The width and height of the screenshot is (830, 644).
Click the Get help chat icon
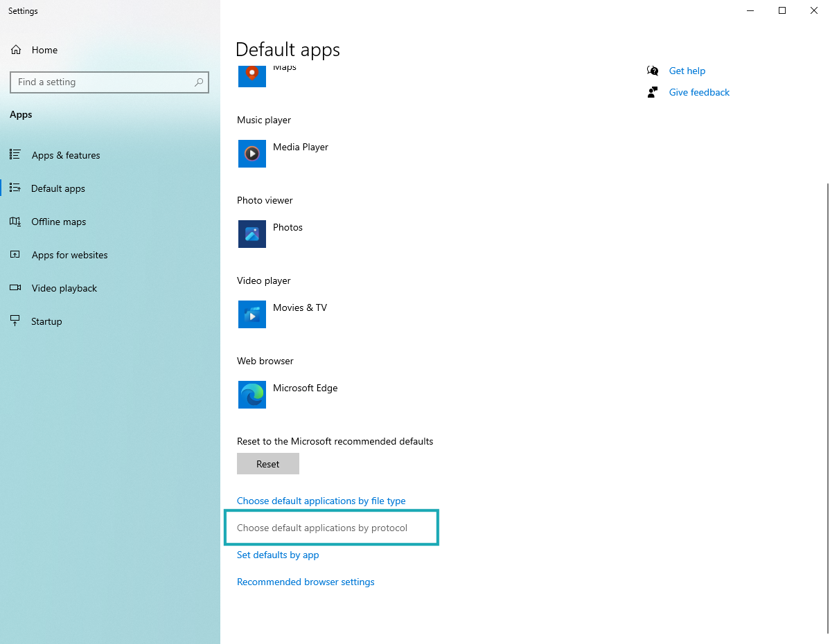(653, 71)
